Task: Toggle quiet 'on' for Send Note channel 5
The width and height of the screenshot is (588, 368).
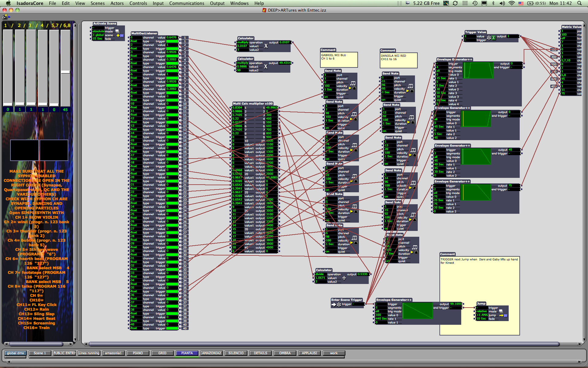Action: point(331,220)
